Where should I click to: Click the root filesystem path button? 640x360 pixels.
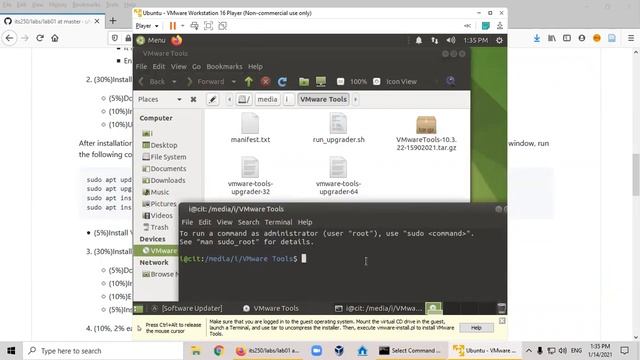click(x=244, y=99)
